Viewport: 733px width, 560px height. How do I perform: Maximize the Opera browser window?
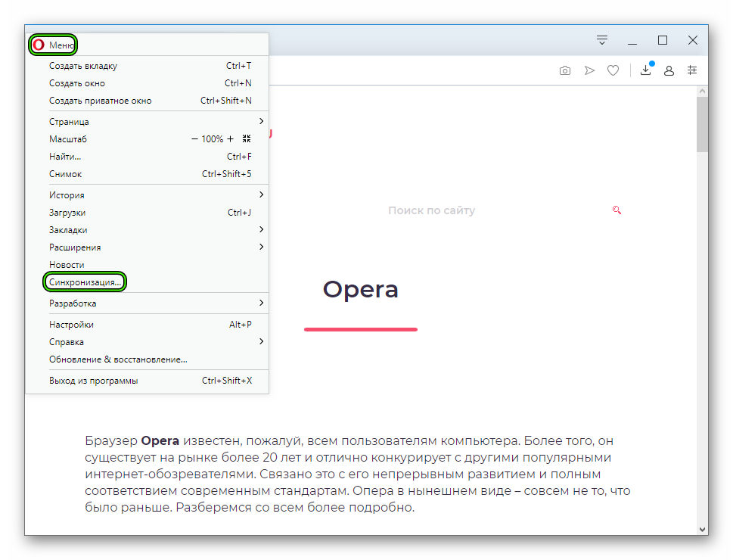pyautogui.click(x=663, y=40)
